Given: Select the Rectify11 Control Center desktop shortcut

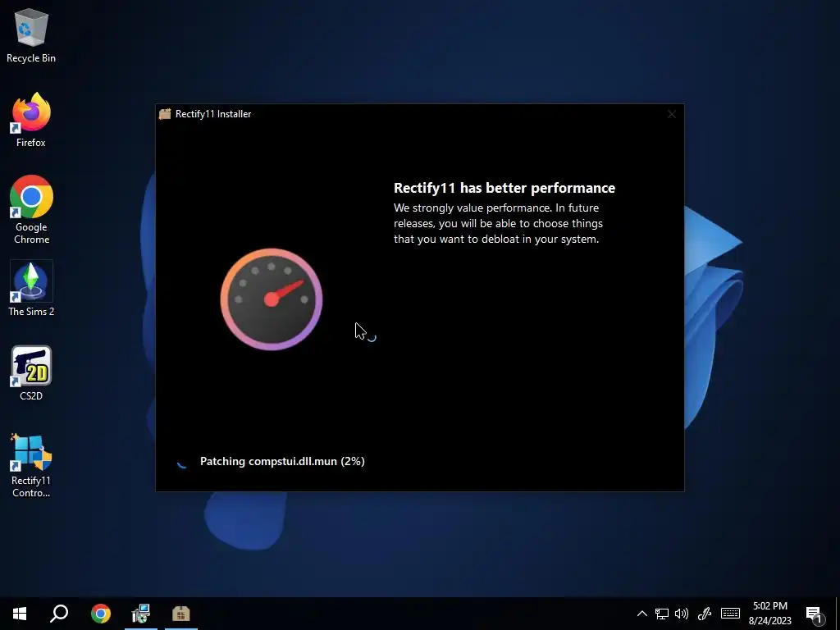Looking at the screenshot, I should (31, 466).
